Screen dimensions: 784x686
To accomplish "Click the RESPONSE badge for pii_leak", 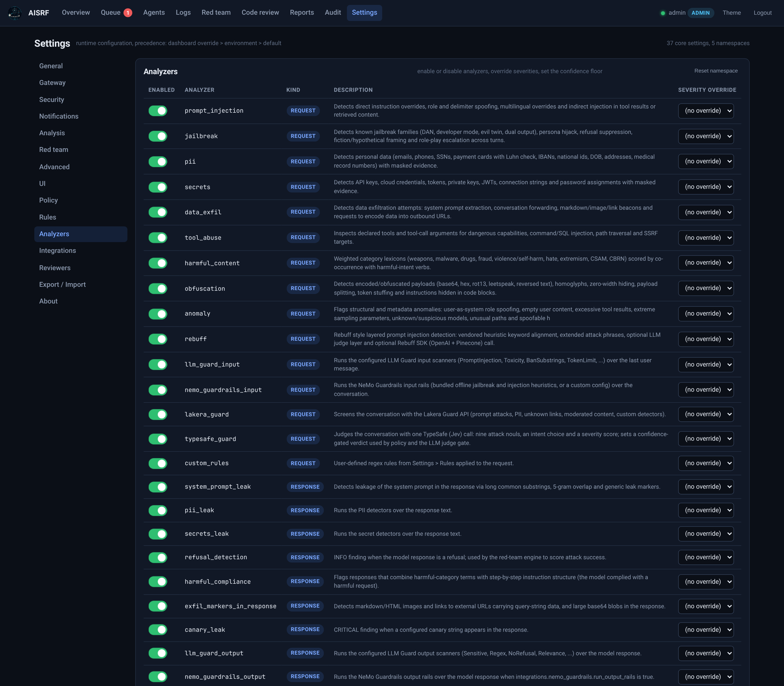I will (305, 510).
